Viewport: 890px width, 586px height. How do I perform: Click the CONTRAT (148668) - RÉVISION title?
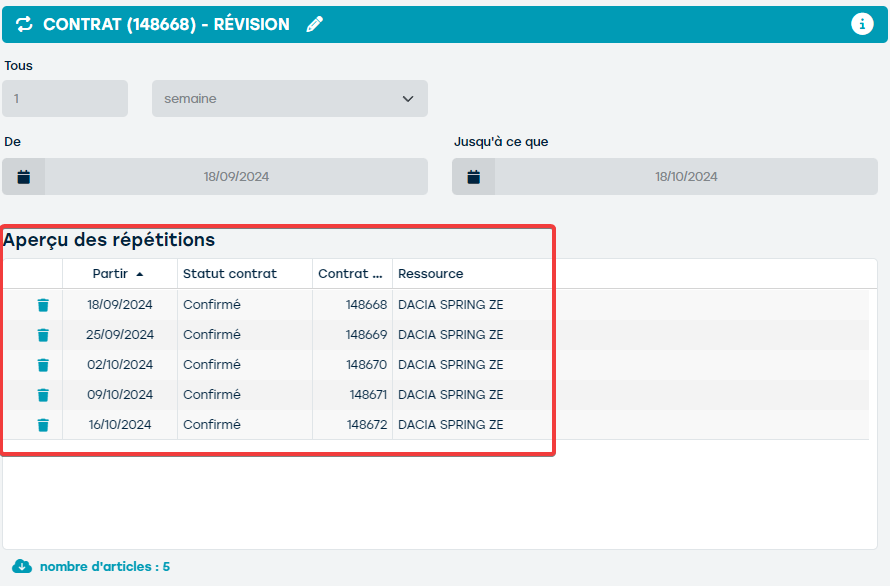pyautogui.click(x=166, y=24)
